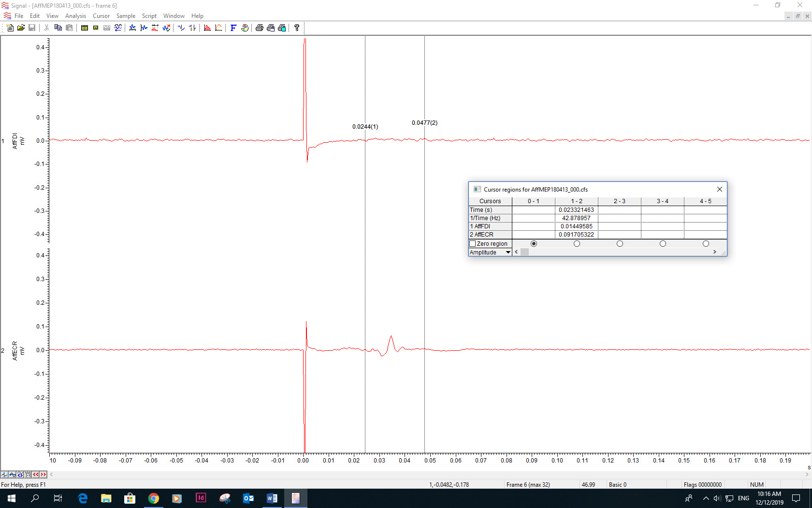Open Microsoft Word from the taskbar
Viewport: 812px width, 508px height.
(272, 498)
